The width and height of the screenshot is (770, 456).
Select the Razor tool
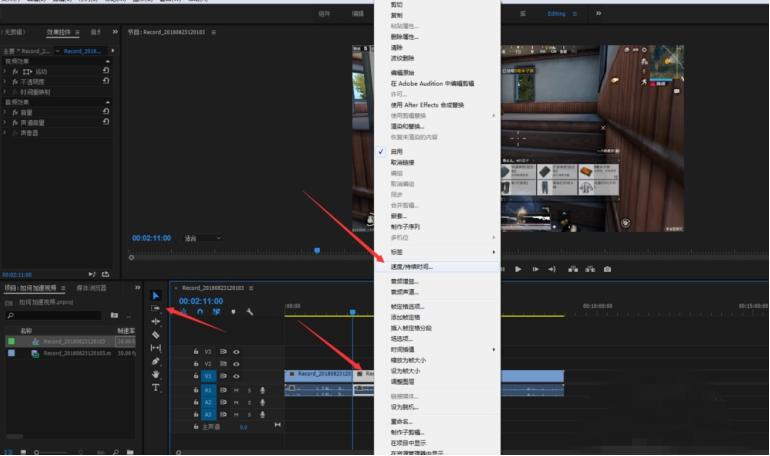[x=156, y=335]
